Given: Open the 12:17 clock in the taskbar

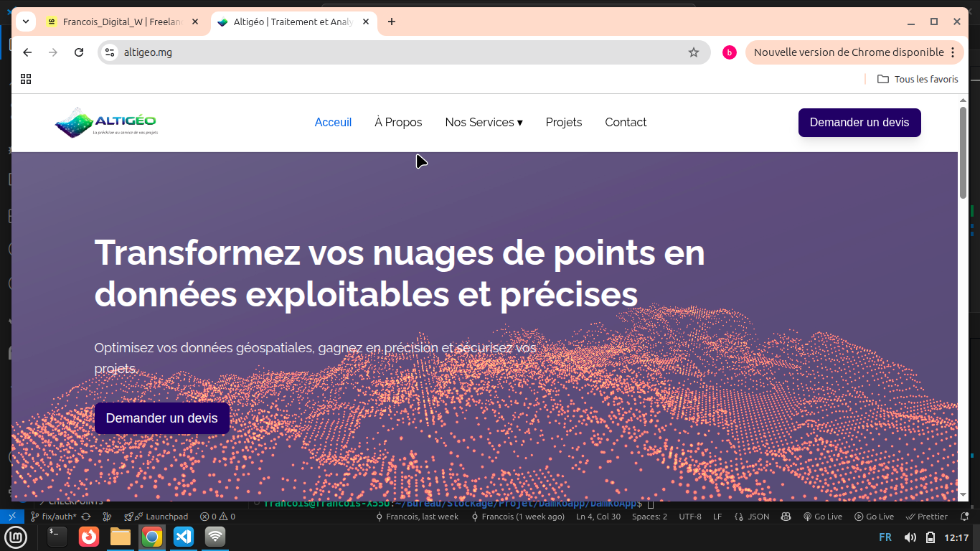Looking at the screenshot, I should [956, 537].
